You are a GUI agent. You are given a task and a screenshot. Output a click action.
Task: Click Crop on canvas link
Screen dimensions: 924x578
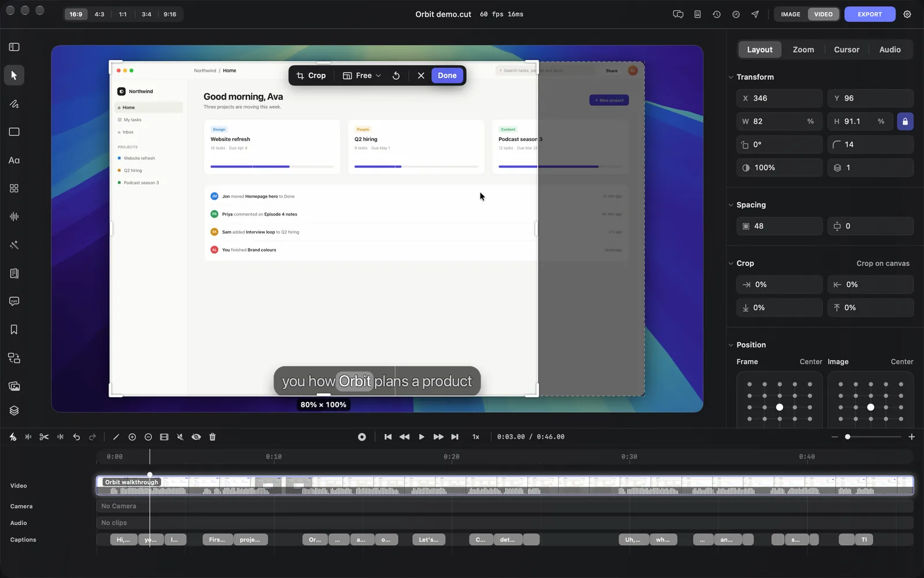point(882,264)
